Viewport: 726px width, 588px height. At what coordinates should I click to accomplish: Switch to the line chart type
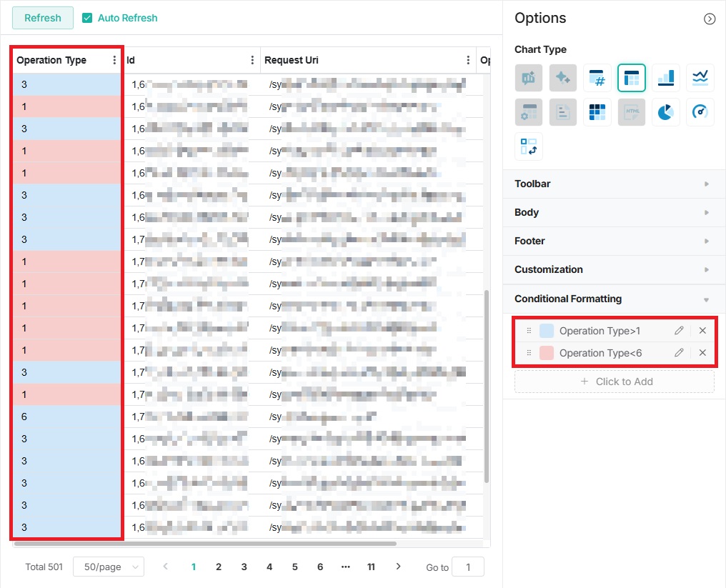click(698, 78)
